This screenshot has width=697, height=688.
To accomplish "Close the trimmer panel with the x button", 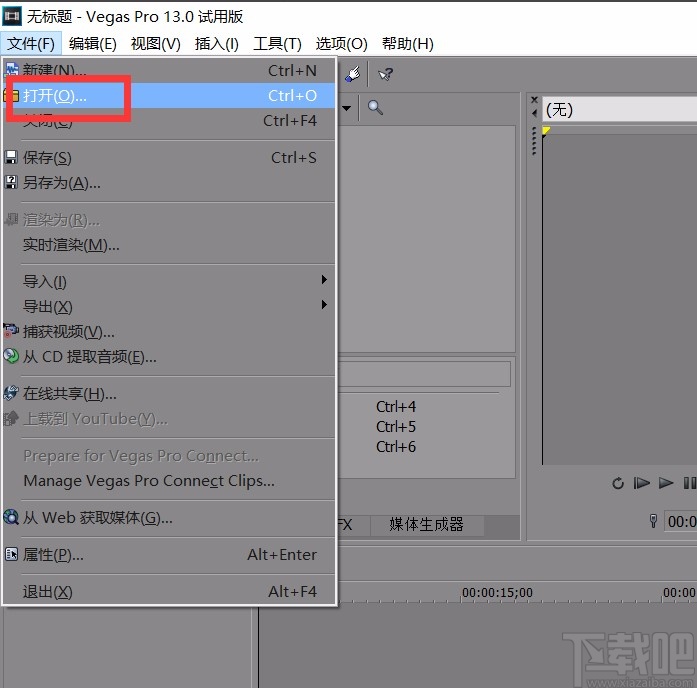I will [535, 100].
